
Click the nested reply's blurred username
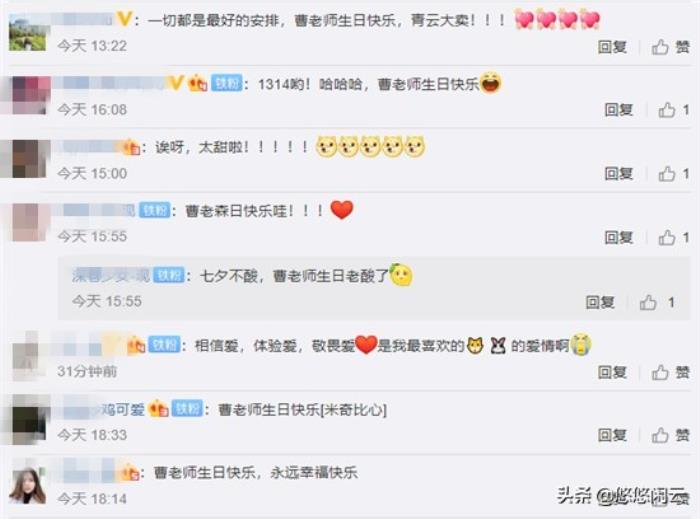111,276
